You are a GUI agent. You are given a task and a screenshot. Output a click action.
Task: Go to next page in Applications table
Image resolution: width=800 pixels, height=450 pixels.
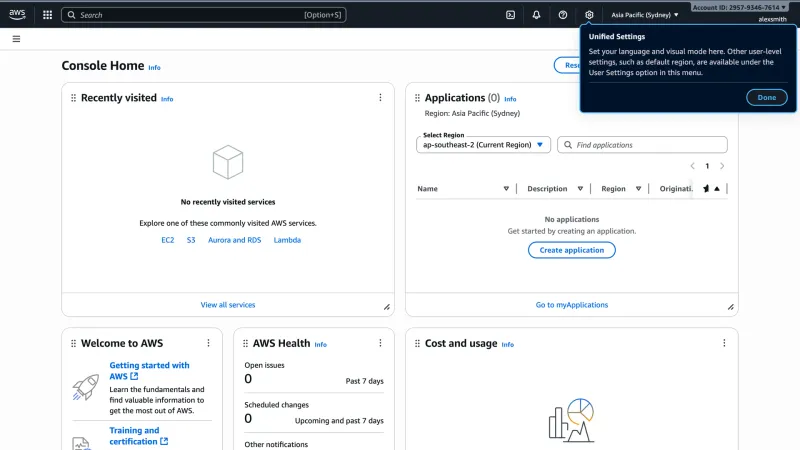pyautogui.click(x=722, y=166)
